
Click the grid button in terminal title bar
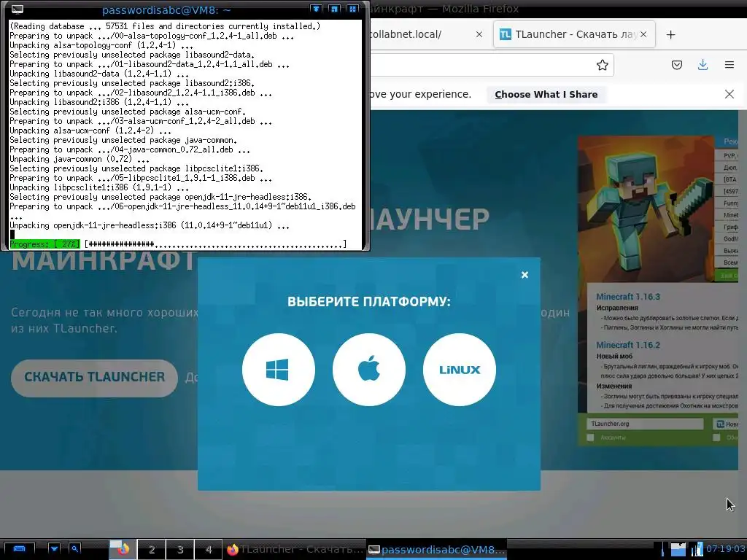(352, 9)
